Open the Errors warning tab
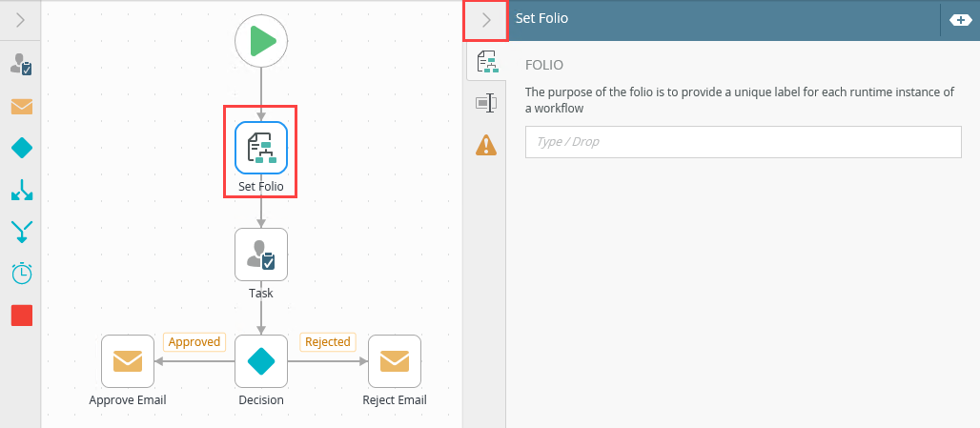The height and width of the screenshot is (428, 980). (486, 145)
